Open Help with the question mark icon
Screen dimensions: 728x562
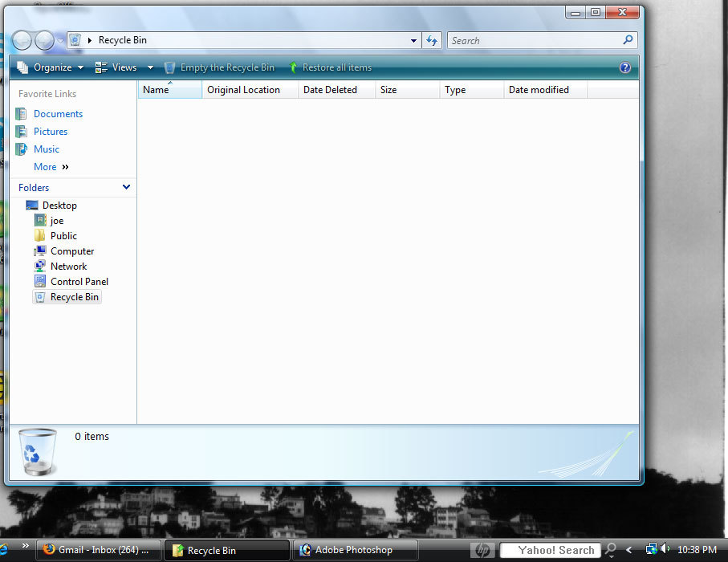625,67
